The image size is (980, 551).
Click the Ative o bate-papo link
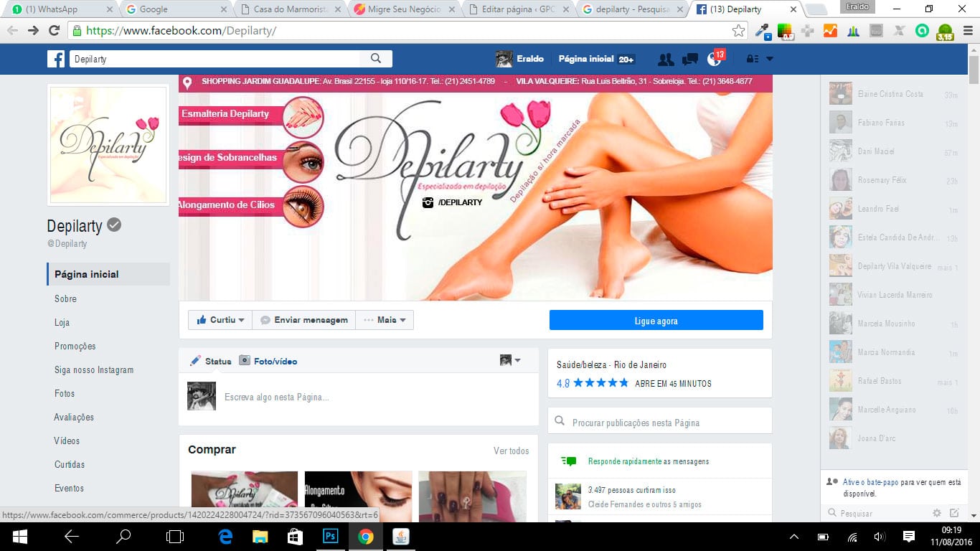pos(870,482)
